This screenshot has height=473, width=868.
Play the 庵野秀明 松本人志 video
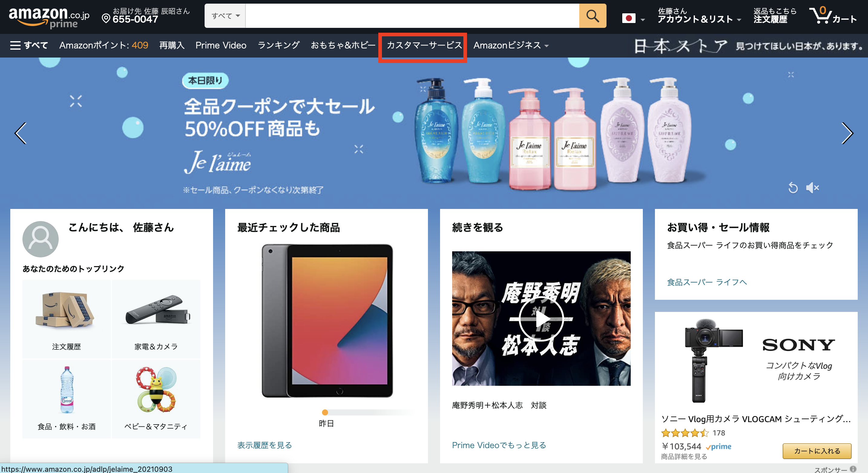(541, 319)
